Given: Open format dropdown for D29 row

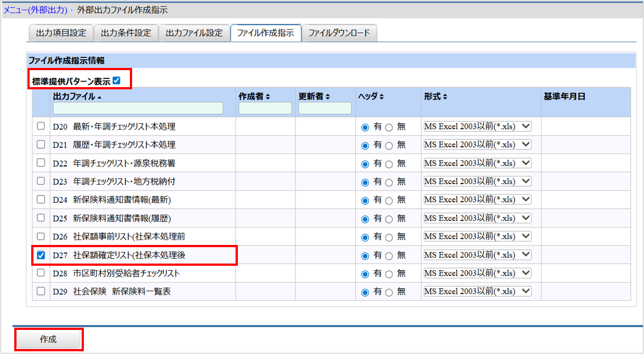Looking at the screenshot, I should coord(477,291).
